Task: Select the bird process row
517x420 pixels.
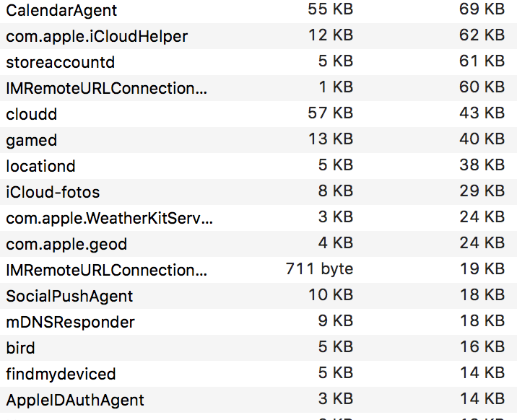Action: 20,349
